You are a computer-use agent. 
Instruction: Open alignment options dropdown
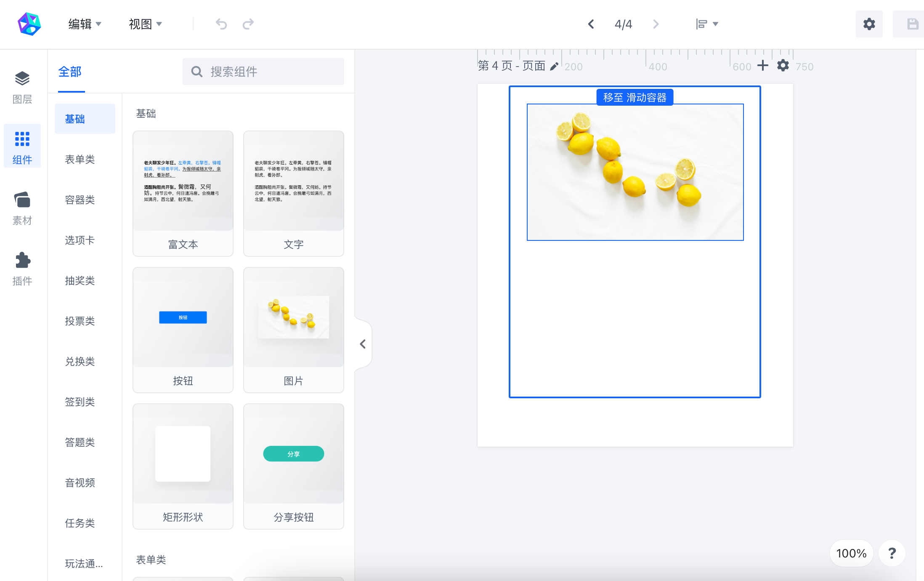707,24
